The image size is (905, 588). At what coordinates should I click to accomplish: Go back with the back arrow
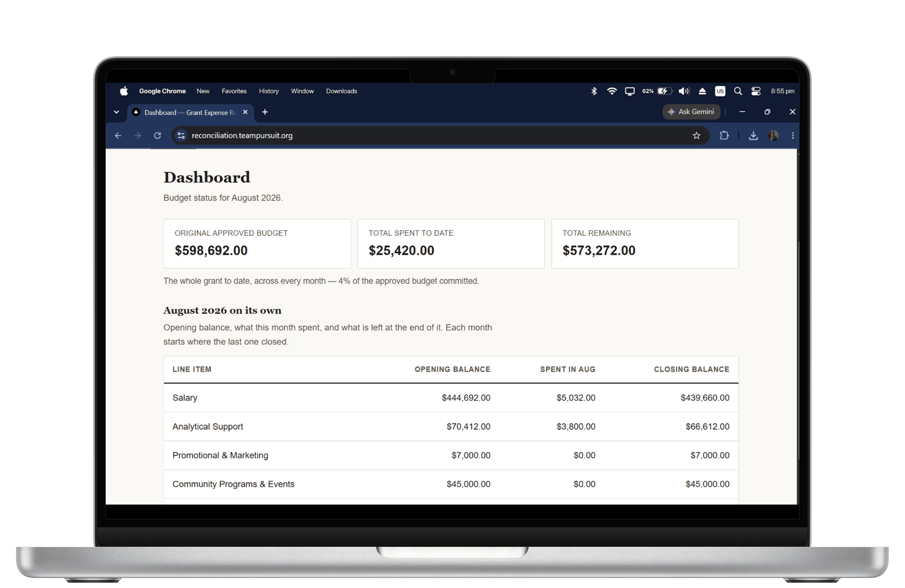pyautogui.click(x=118, y=136)
